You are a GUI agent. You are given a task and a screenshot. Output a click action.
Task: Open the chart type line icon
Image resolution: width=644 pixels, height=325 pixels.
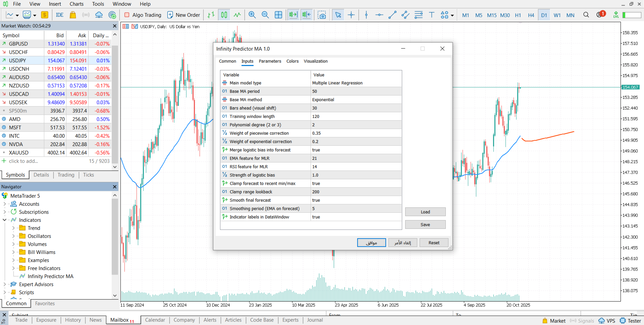(10, 15)
